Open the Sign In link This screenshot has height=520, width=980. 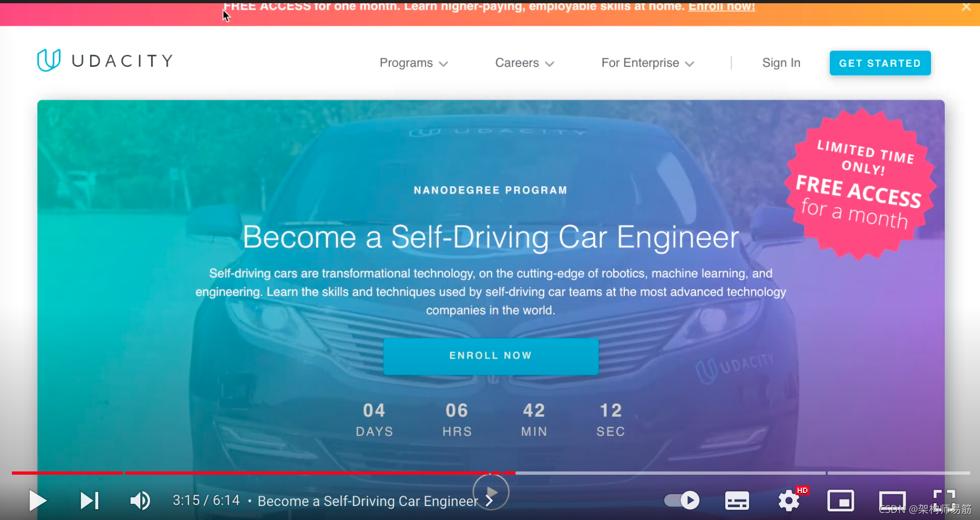(781, 63)
